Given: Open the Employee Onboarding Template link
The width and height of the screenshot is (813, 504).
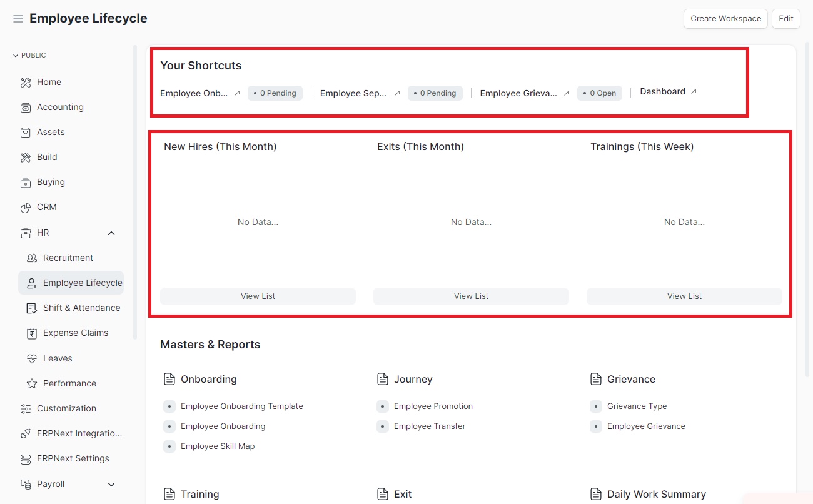Looking at the screenshot, I should (x=241, y=406).
